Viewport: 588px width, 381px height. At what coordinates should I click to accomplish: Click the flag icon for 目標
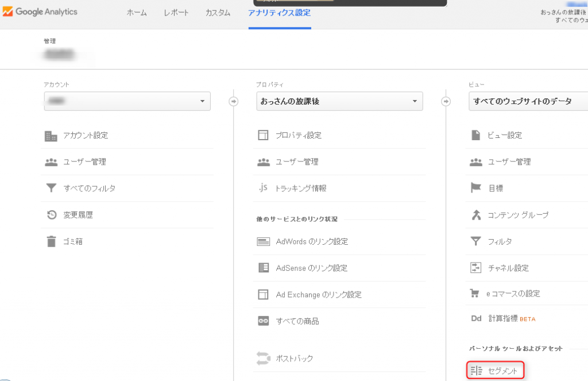[475, 188]
